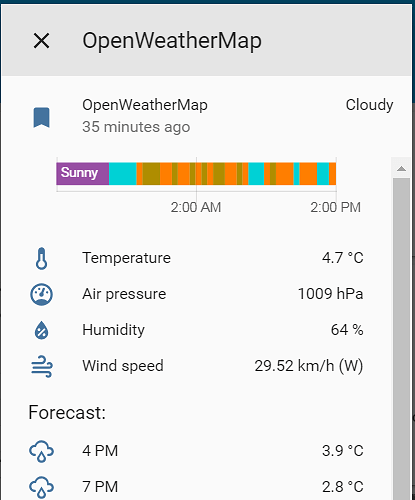Click the Temperature value 4.7 °C
The image size is (415, 500).
coord(343,258)
